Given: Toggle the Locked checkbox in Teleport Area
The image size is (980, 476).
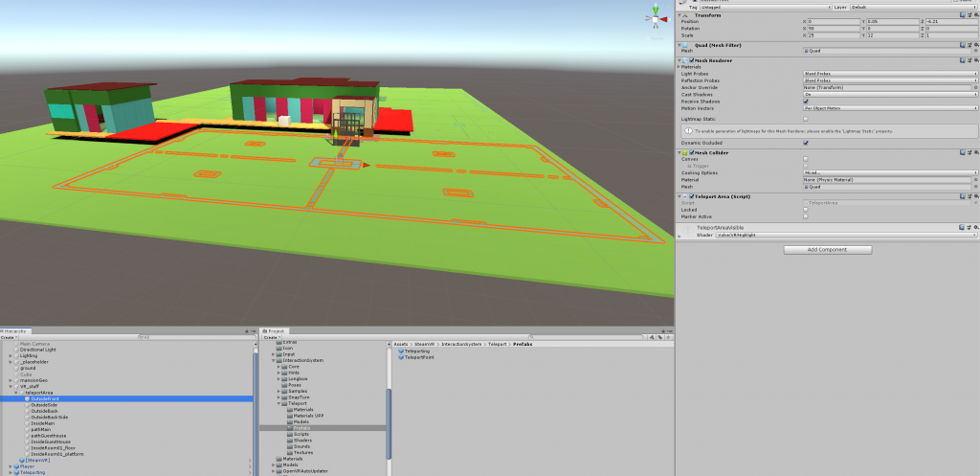Looking at the screenshot, I should pos(806,210).
